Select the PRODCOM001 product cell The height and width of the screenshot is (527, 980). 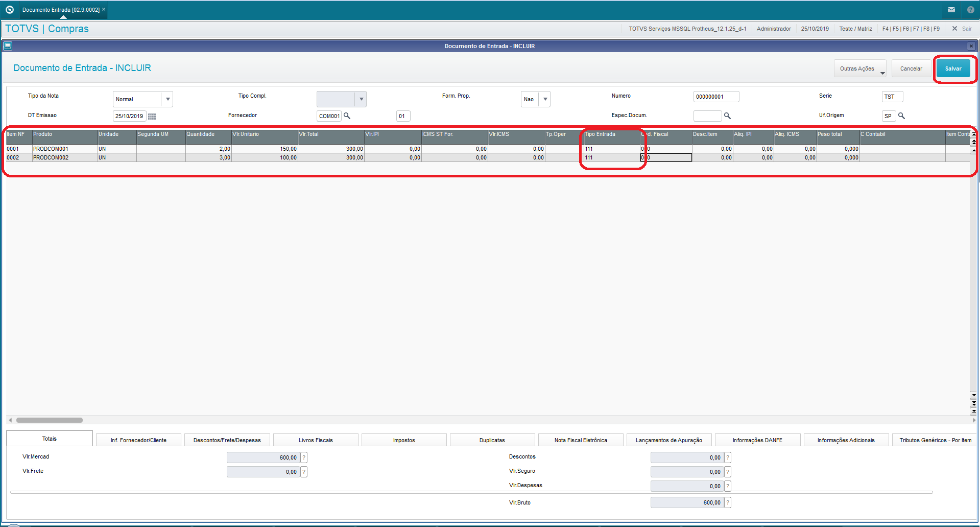(x=65, y=149)
